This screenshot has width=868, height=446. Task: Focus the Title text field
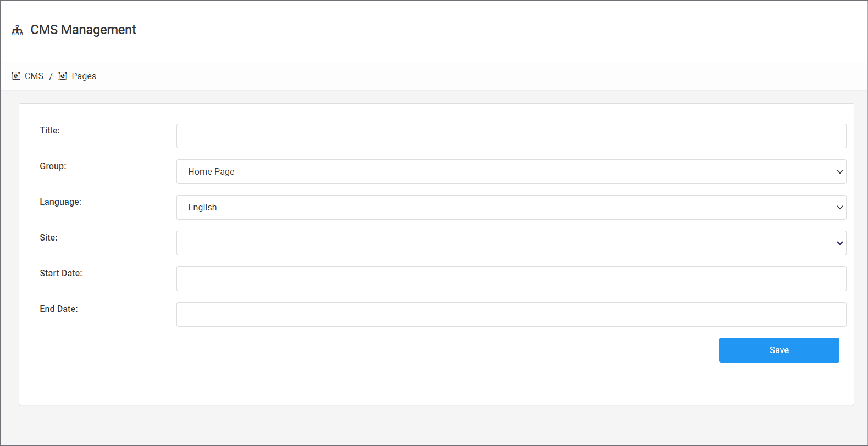[x=511, y=136]
